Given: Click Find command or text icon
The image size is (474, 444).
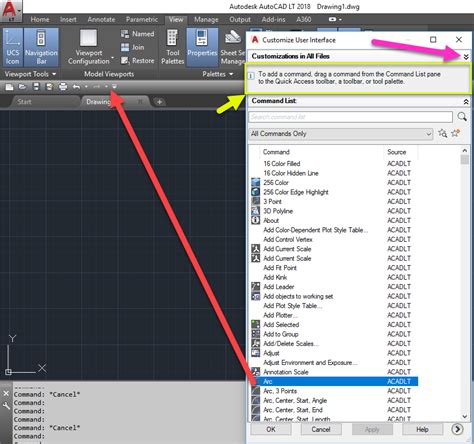Looking at the screenshot, I should [442, 133].
